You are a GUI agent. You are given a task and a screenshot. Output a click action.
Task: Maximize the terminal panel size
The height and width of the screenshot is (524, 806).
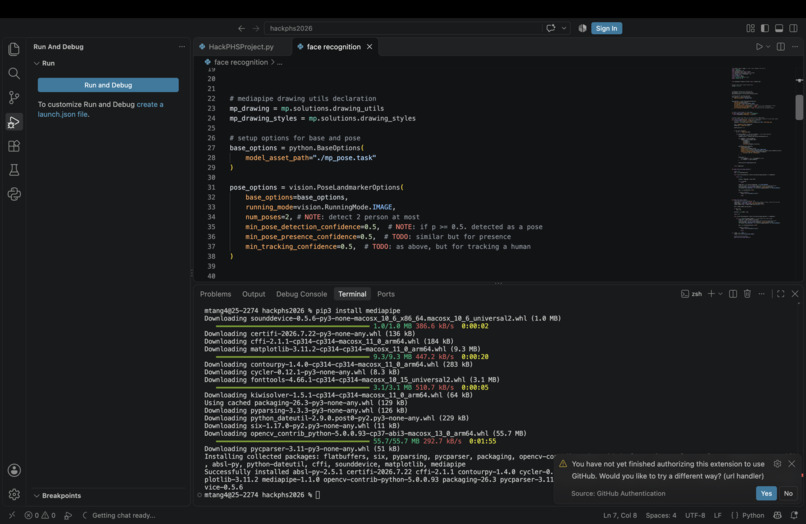click(x=780, y=294)
